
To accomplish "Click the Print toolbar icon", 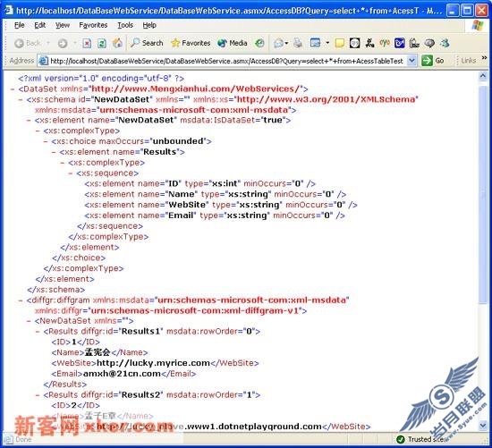I will coord(298,43).
